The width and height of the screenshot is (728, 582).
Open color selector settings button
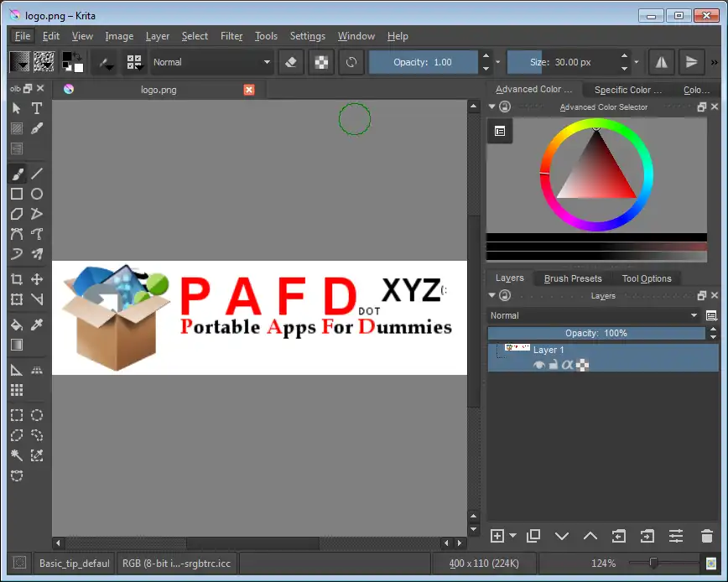tap(500, 132)
